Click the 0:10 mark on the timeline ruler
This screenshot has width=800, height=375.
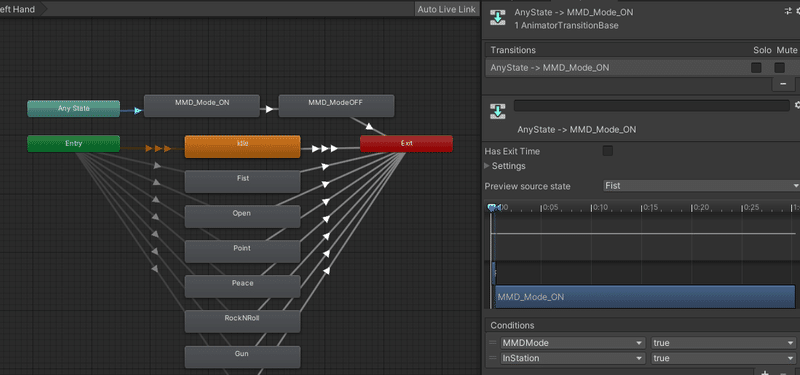(599, 208)
